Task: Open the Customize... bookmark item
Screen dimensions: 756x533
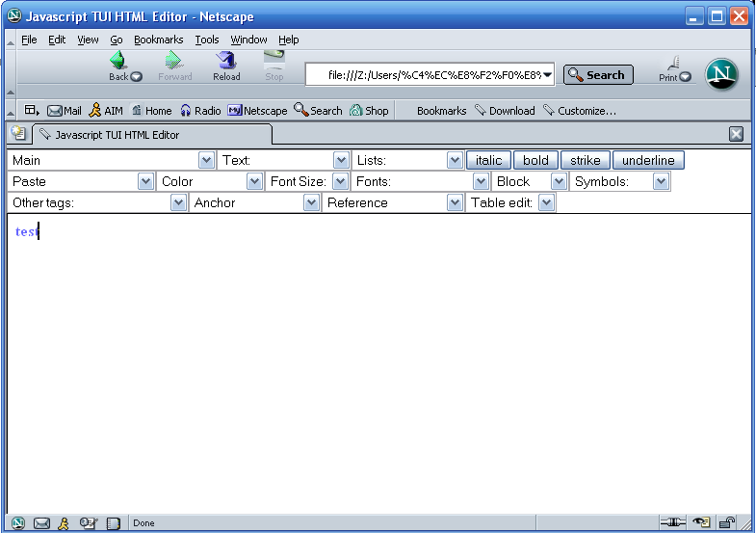Action: coord(579,111)
